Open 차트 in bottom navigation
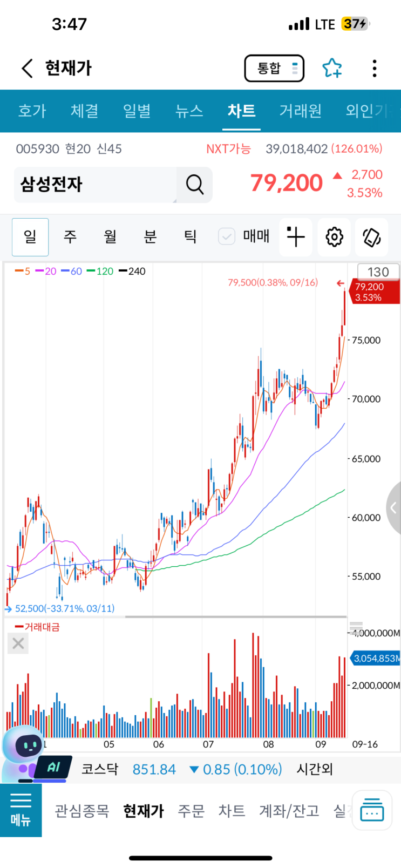This screenshot has width=401, height=868. (x=232, y=811)
